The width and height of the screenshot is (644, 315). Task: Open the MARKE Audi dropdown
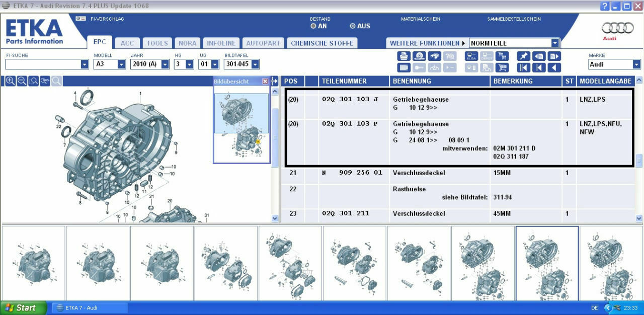[x=636, y=64]
